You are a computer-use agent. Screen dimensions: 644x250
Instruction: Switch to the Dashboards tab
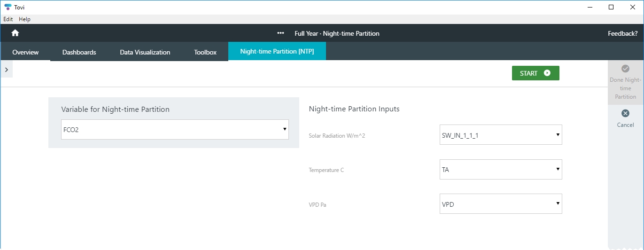pos(79,52)
